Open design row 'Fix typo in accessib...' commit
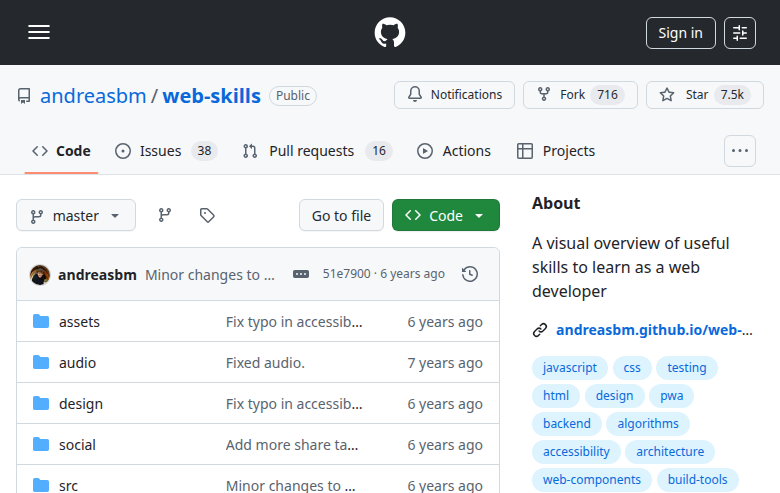The height and width of the screenshot is (493, 780). pos(294,404)
